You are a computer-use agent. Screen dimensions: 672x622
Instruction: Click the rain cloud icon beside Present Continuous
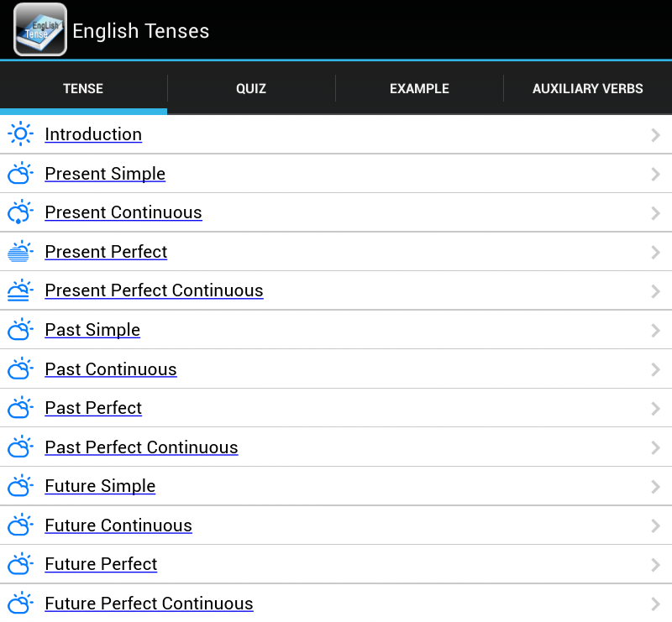(20, 212)
